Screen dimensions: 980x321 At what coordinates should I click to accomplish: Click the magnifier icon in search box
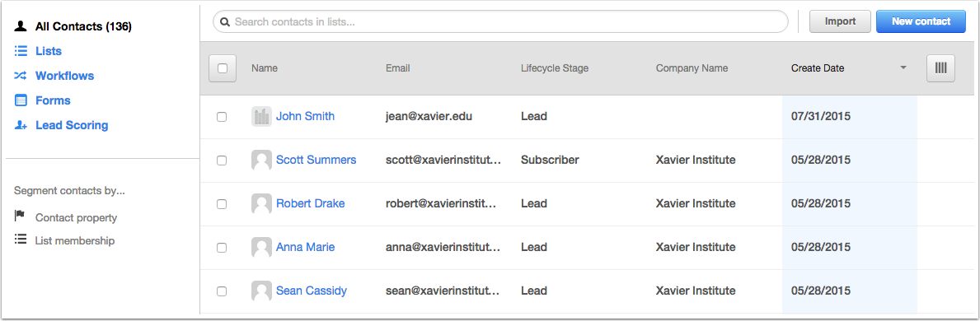tap(226, 22)
